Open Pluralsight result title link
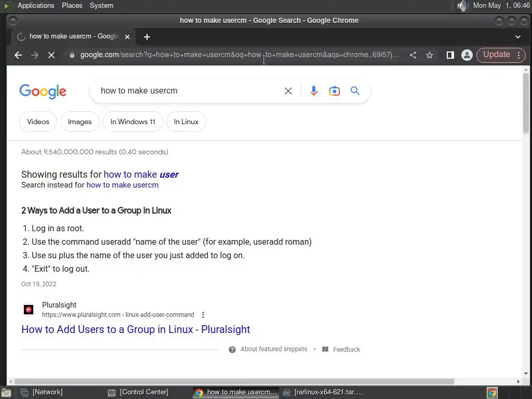Screen dimensions: 532x399 pyautogui.click(x=136, y=329)
